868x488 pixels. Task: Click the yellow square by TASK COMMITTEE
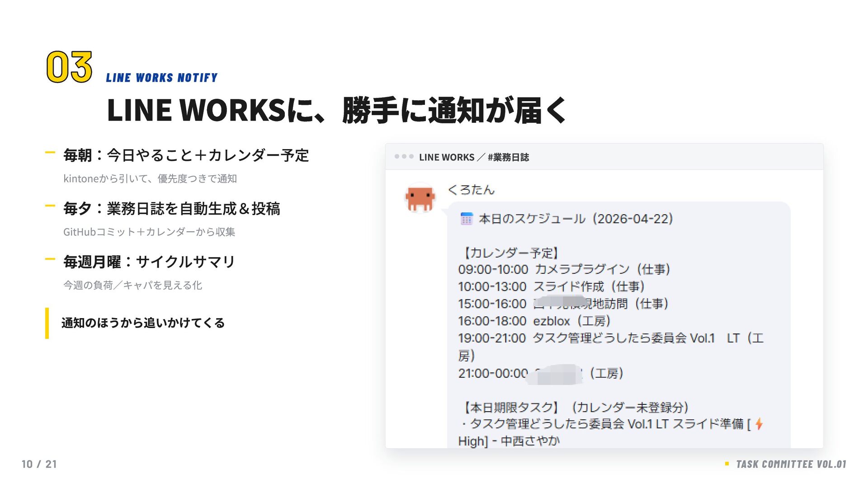726,464
